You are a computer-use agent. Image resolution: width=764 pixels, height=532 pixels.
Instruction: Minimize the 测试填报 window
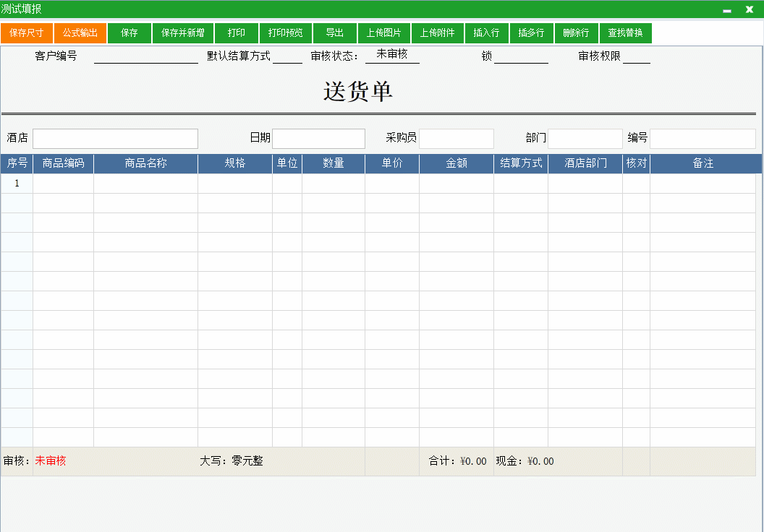pyautogui.click(x=727, y=9)
